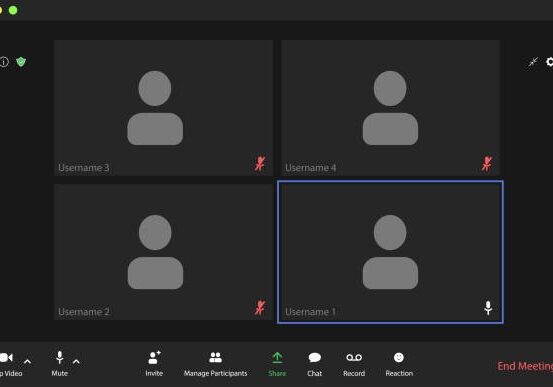
Task: Select Username 3 video tile
Action: click(164, 108)
